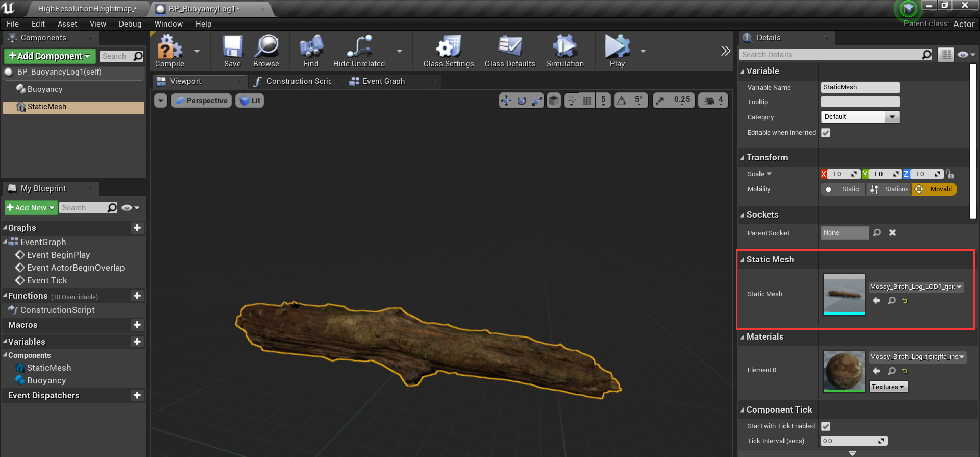Open Compile options dropdown arrow
Image resolution: width=980 pixels, height=457 pixels.
(197, 51)
